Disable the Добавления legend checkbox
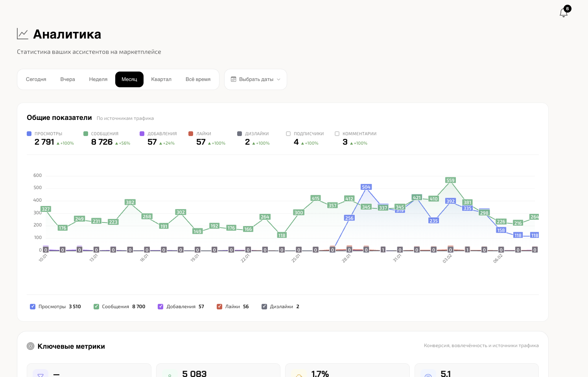This screenshot has width=588, height=377. pyautogui.click(x=160, y=307)
